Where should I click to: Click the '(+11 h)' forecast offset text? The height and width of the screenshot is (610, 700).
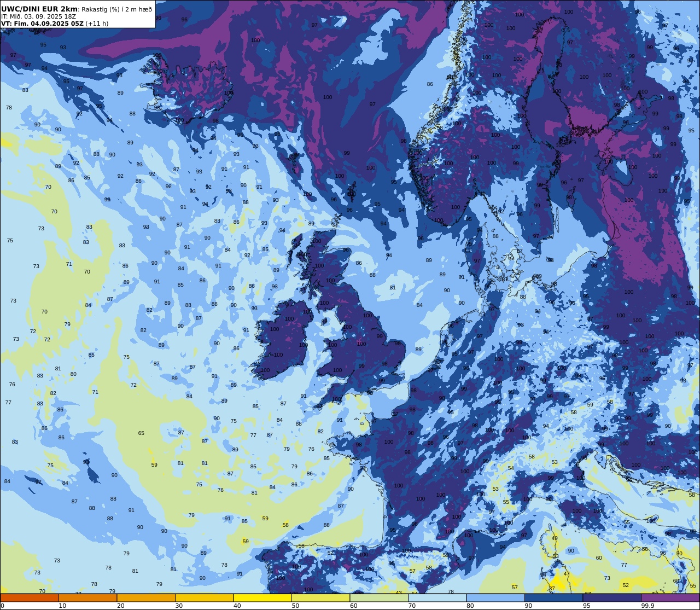pyautogui.click(x=97, y=24)
